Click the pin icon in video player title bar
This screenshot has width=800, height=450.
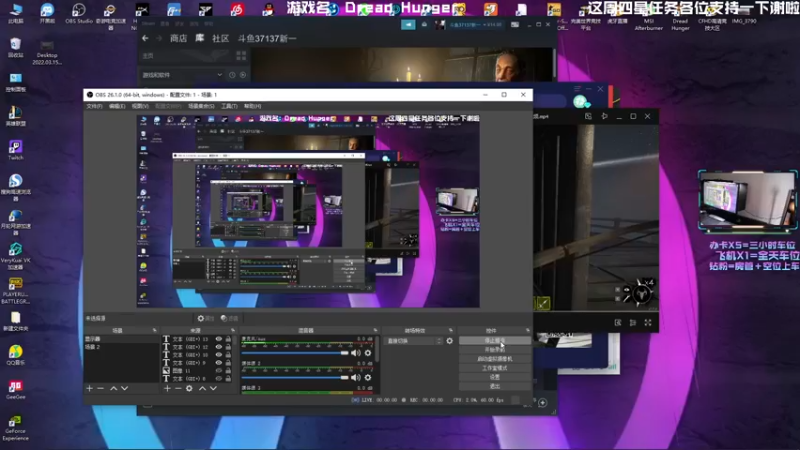point(605,116)
